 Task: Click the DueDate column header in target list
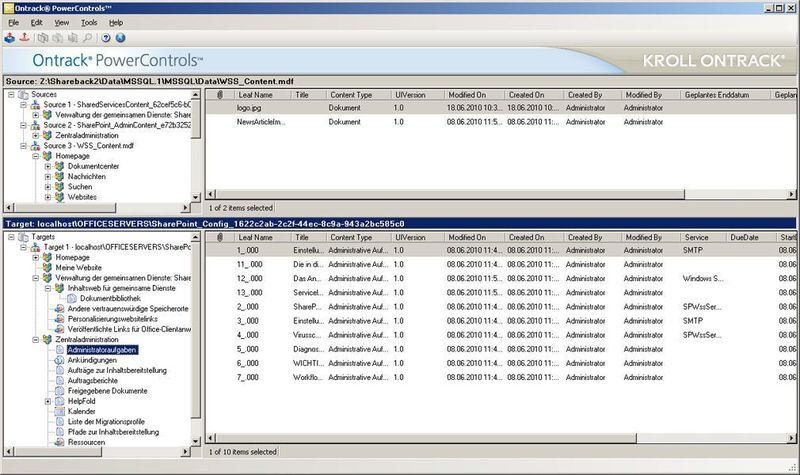point(751,237)
